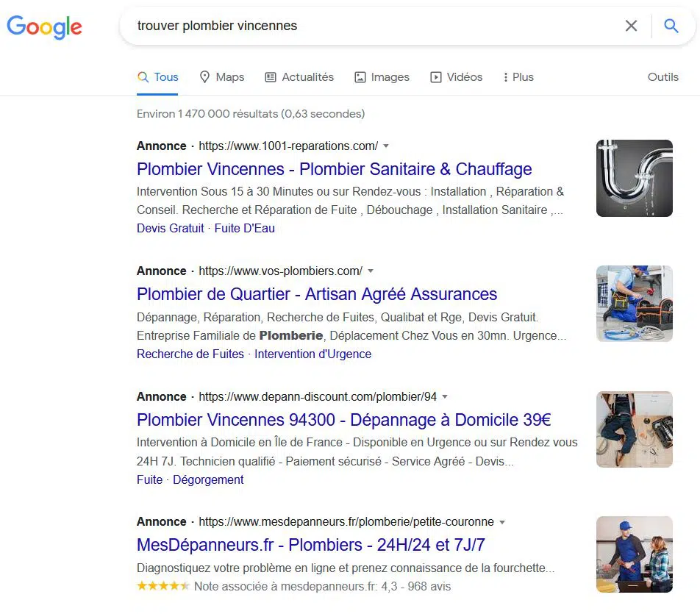Open 'Plombier Vincennes 94300 - Dépannage à Domicile 39€'

(x=344, y=420)
